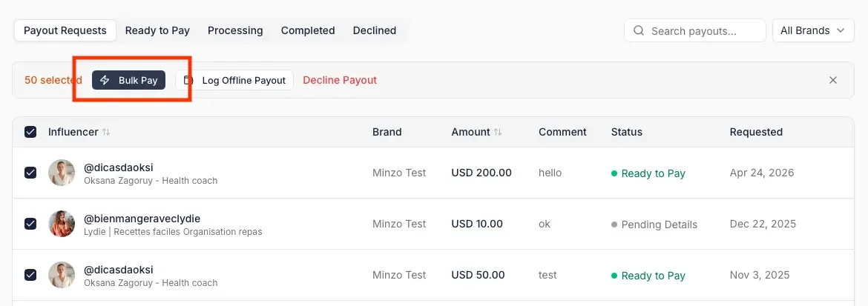Click the Brand column header
This screenshot has width=868, height=306.
(387, 132)
